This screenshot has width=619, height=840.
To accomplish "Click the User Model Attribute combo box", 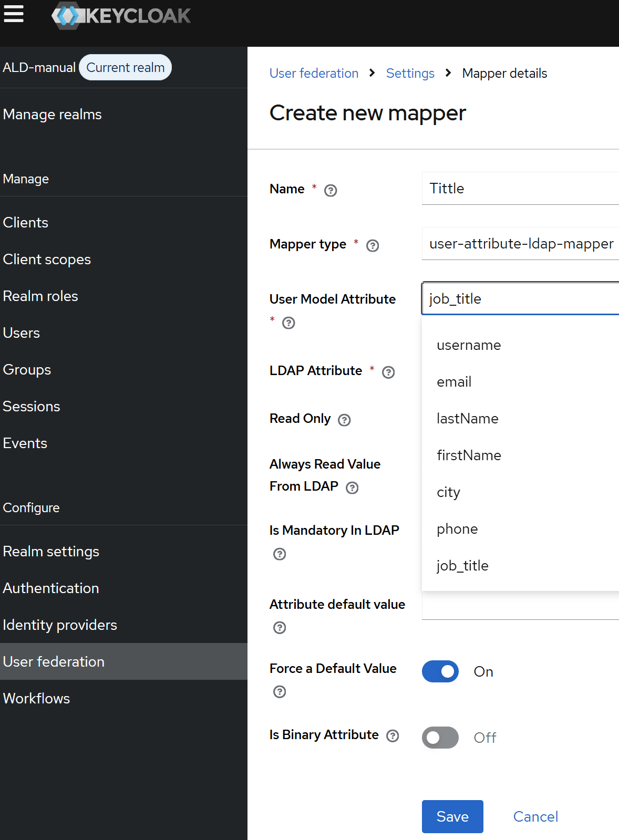I will point(520,298).
